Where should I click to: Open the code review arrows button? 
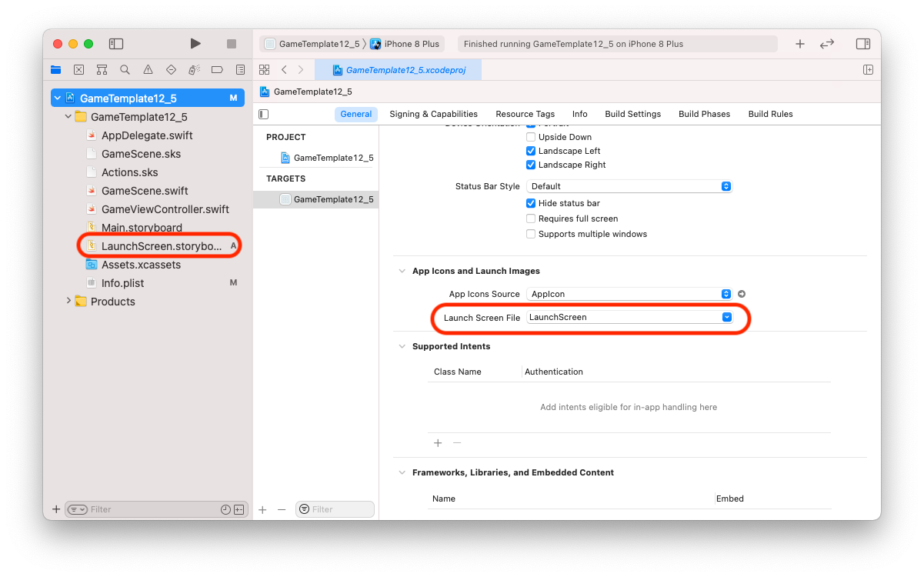point(827,44)
